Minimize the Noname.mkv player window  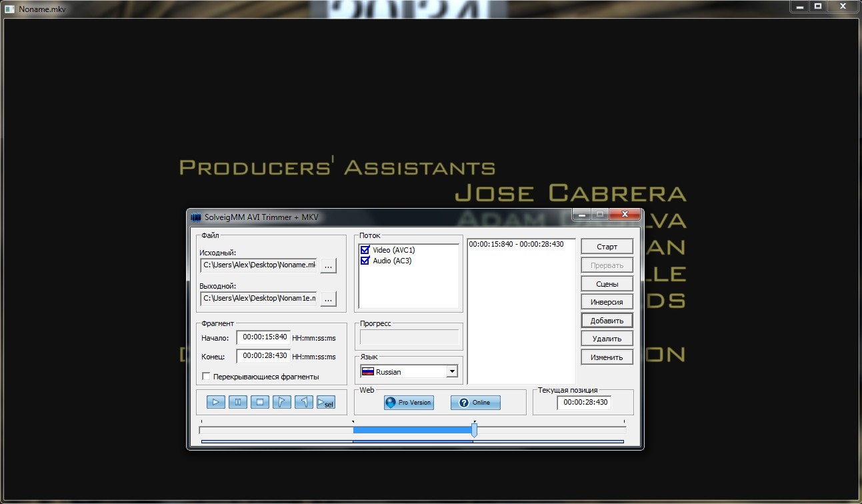[x=800, y=6]
